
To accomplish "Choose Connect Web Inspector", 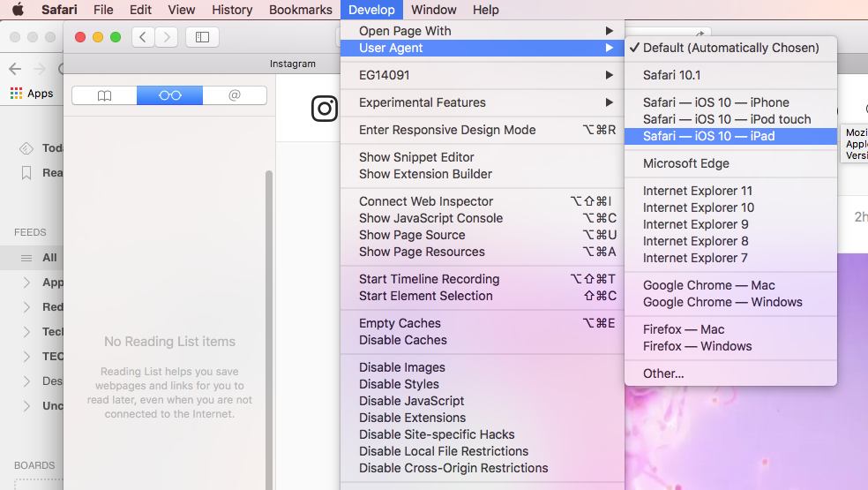I will coord(483,201).
